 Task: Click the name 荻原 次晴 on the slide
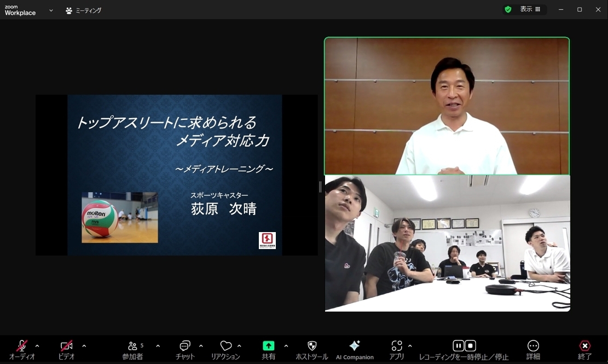(224, 209)
